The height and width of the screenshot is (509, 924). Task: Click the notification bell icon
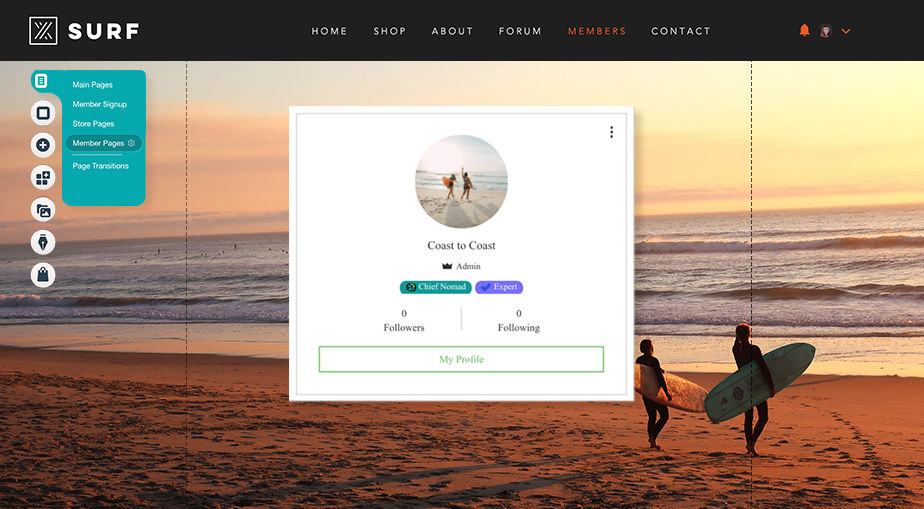click(804, 31)
